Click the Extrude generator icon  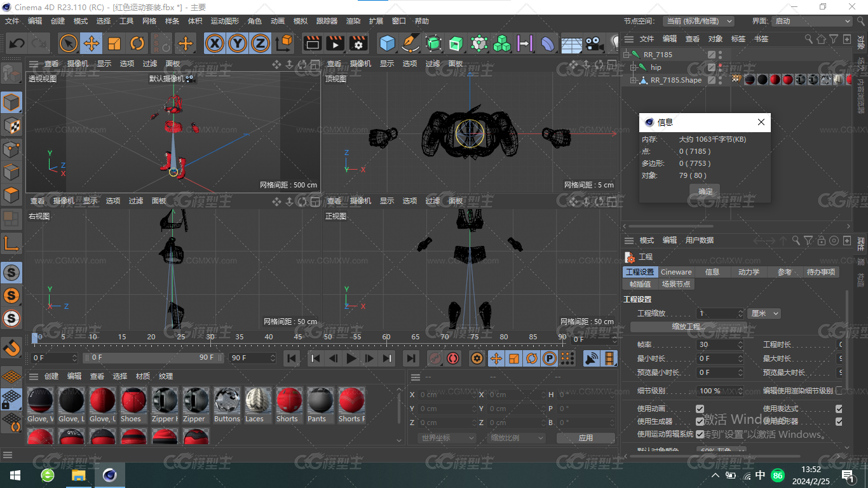click(456, 43)
